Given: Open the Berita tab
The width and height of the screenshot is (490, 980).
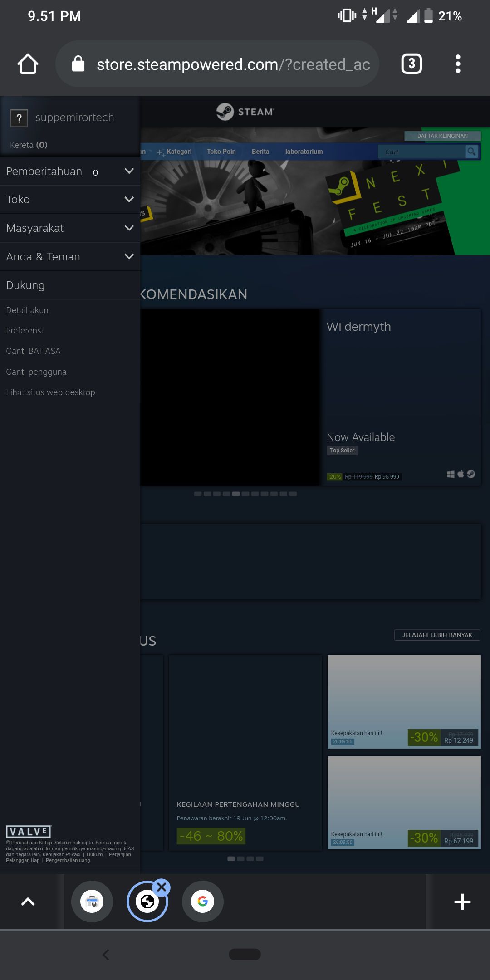Looking at the screenshot, I should [260, 152].
